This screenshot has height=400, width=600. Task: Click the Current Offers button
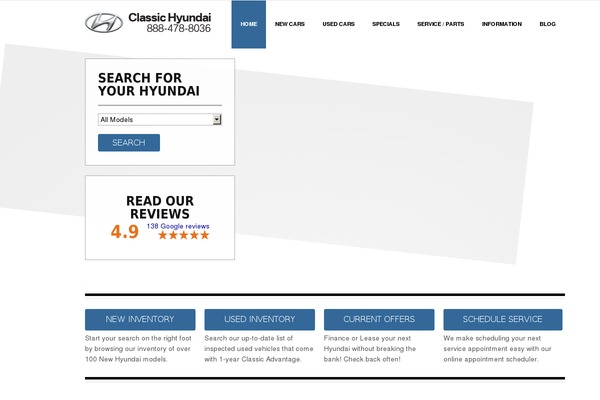379,319
